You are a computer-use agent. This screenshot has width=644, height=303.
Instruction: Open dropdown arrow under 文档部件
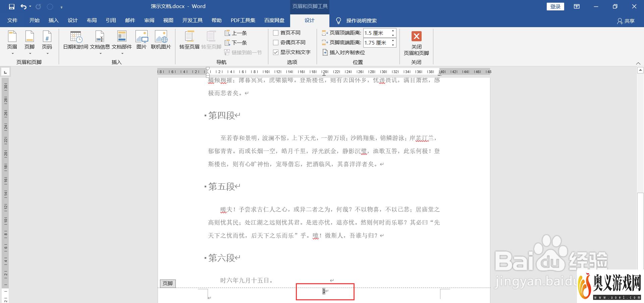122,54
